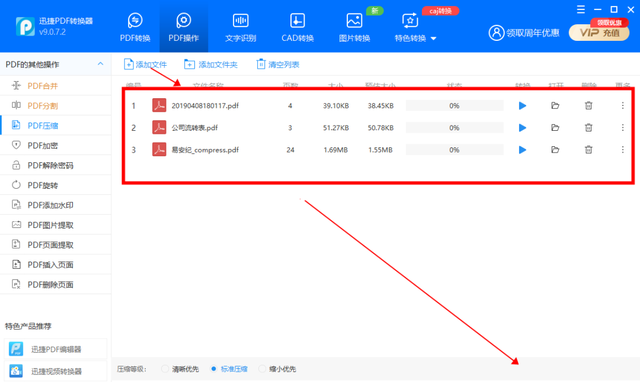Click the 易安记_compress.pdf file name
Screen dimensions: 640x382
tap(205, 150)
